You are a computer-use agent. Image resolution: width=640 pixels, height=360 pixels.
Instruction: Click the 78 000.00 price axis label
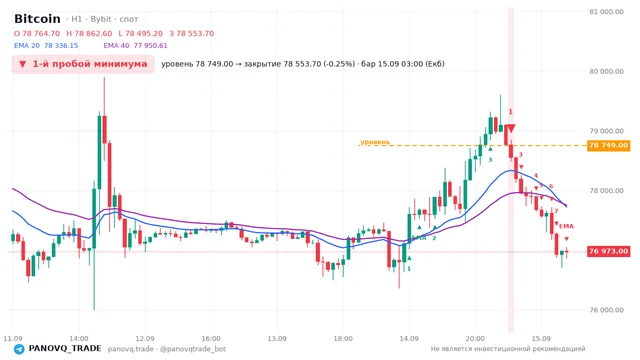coord(607,191)
